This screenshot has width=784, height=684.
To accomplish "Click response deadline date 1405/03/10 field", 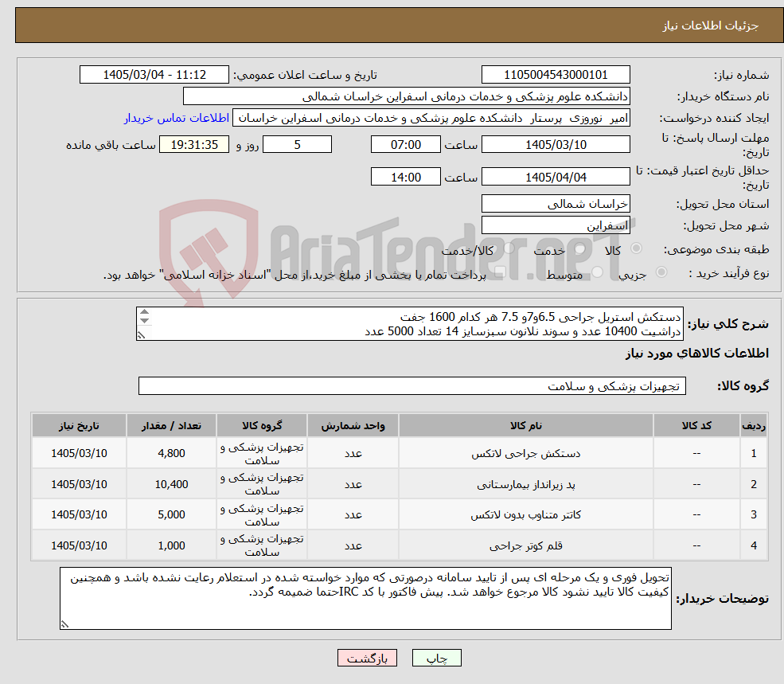I will click(x=556, y=145).
